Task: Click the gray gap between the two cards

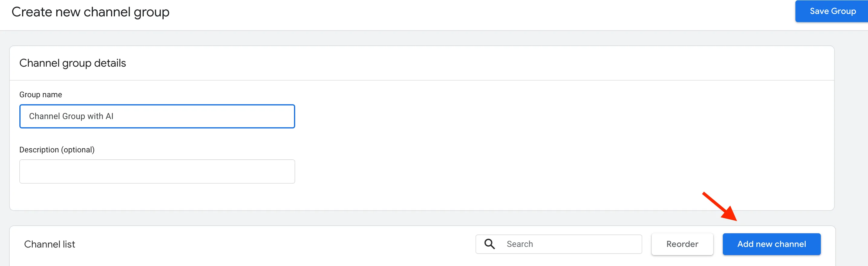Action: click(422, 218)
